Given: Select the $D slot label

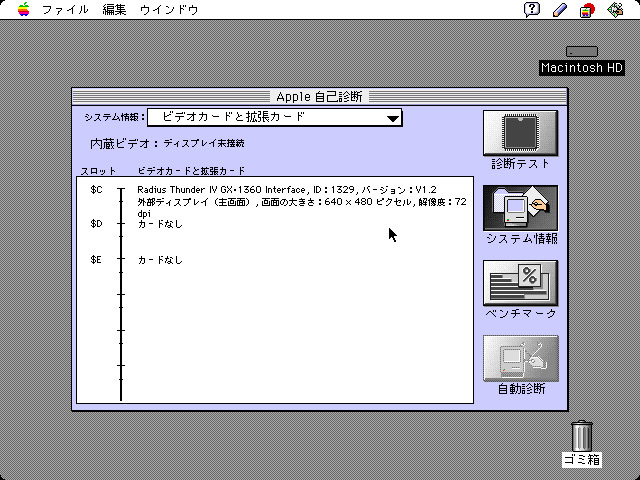Looking at the screenshot, I should 96,224.
